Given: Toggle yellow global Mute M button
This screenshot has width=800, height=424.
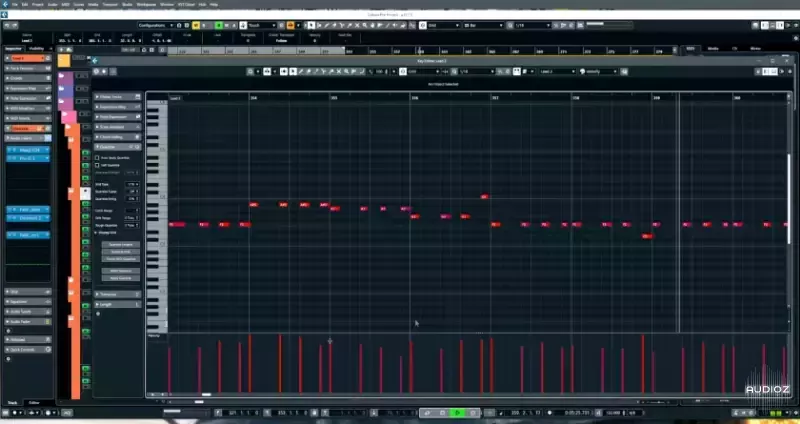Looking at the screenshot, I should [196, 25].
